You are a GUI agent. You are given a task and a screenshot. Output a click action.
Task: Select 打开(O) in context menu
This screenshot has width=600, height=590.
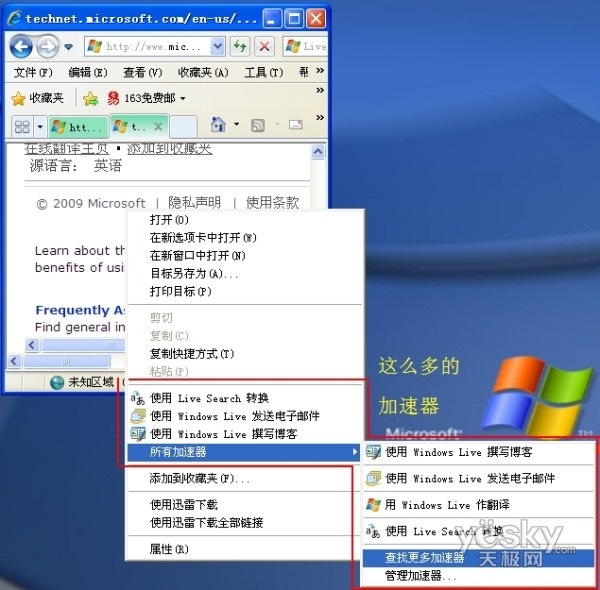pyautogui.click(x=244, y=220)
